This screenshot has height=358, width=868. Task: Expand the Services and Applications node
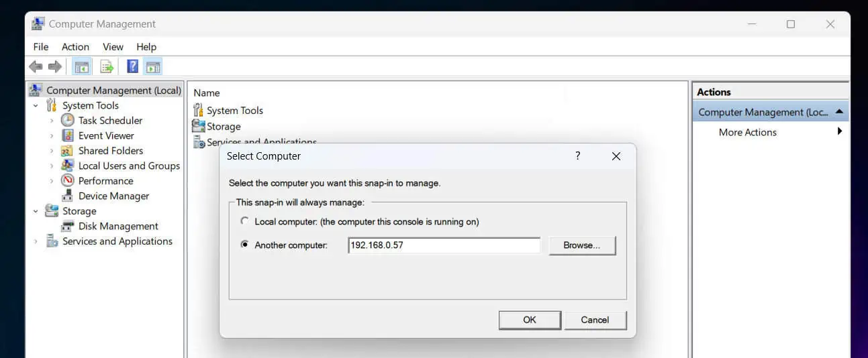[x=36, y=241]
